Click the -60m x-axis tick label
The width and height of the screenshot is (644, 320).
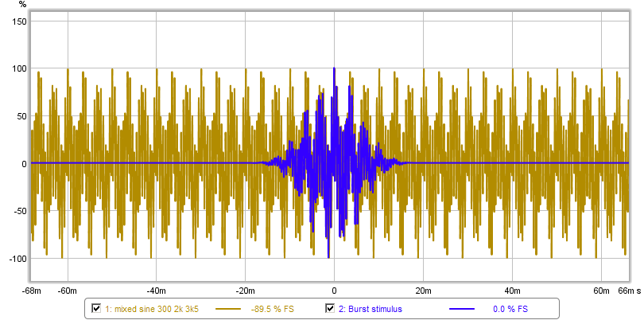click(68, 291)
